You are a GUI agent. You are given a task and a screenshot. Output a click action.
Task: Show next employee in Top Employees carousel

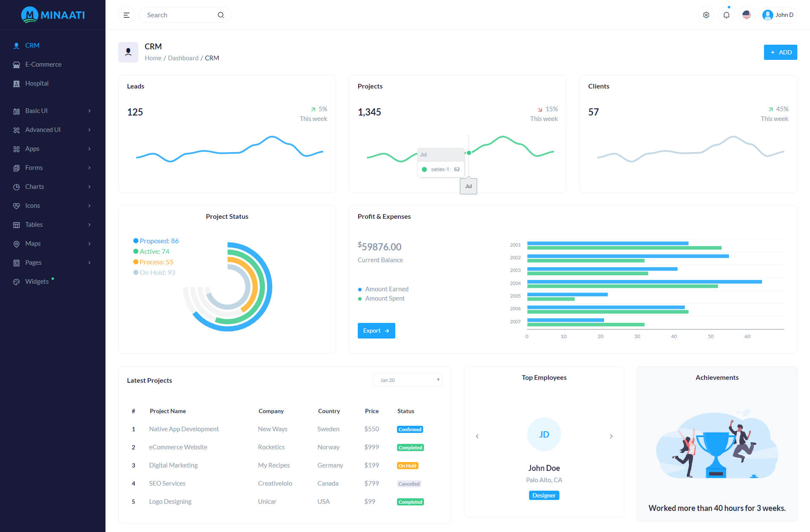(611, 436)
